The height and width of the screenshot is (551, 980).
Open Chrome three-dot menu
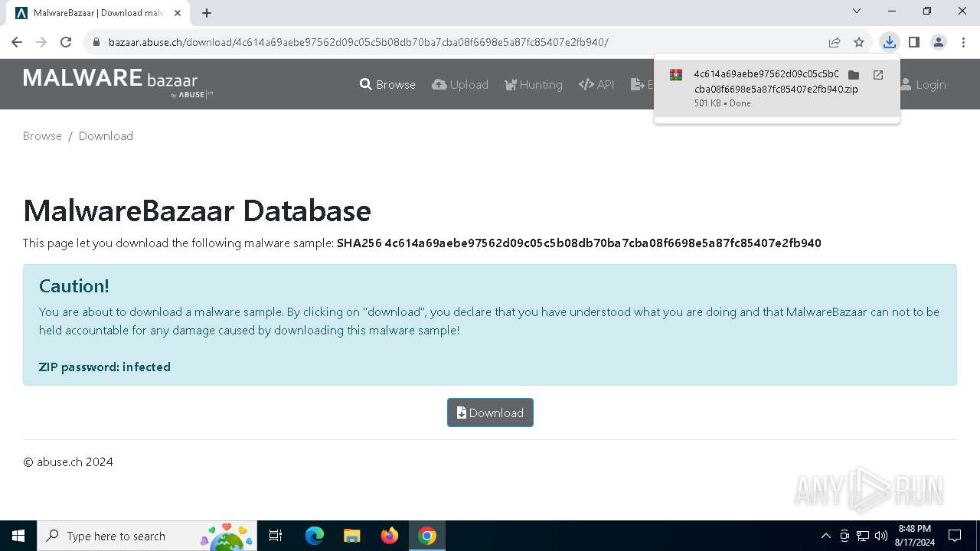tap(963, 42)
